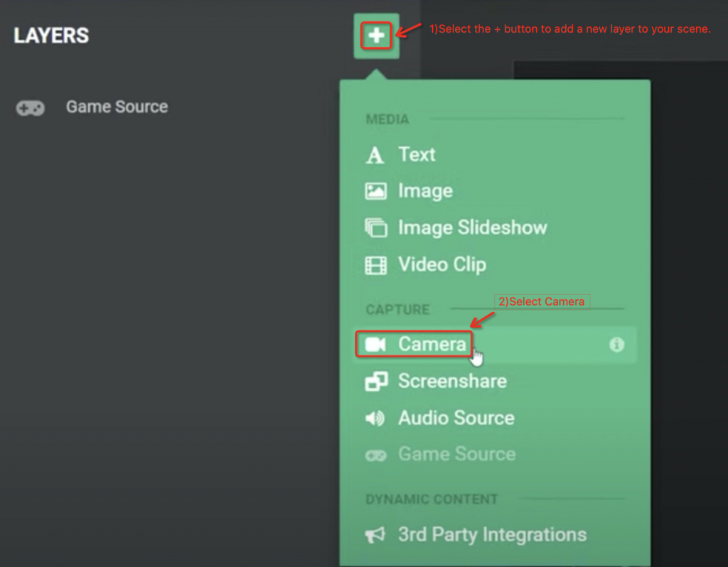Select Video Clip from the Media section
Screen dimensions: 728x567
(x=441, y=264)
